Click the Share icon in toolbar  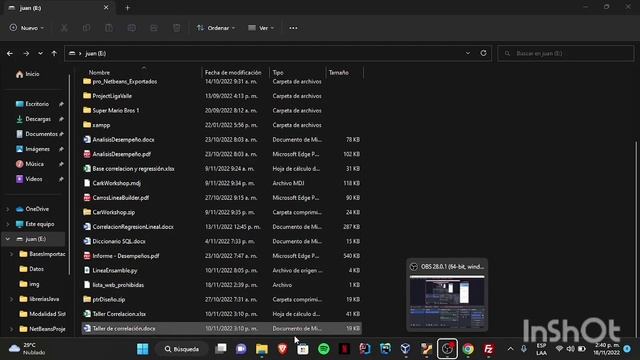pyautogui.click(x=154, y=28)
